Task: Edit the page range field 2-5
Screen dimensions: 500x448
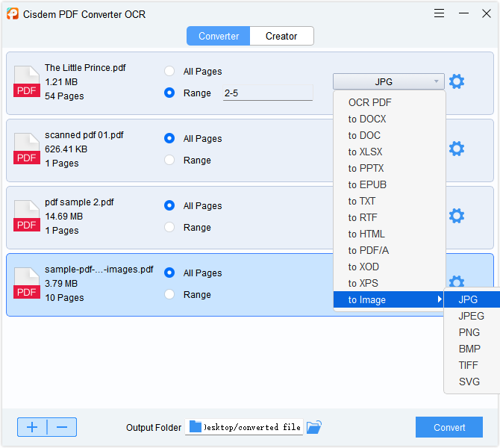Action: [x=268, y=93]
